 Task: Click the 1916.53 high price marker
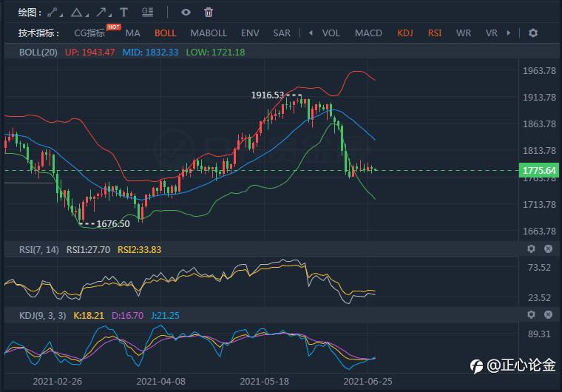tap(268, 95)
